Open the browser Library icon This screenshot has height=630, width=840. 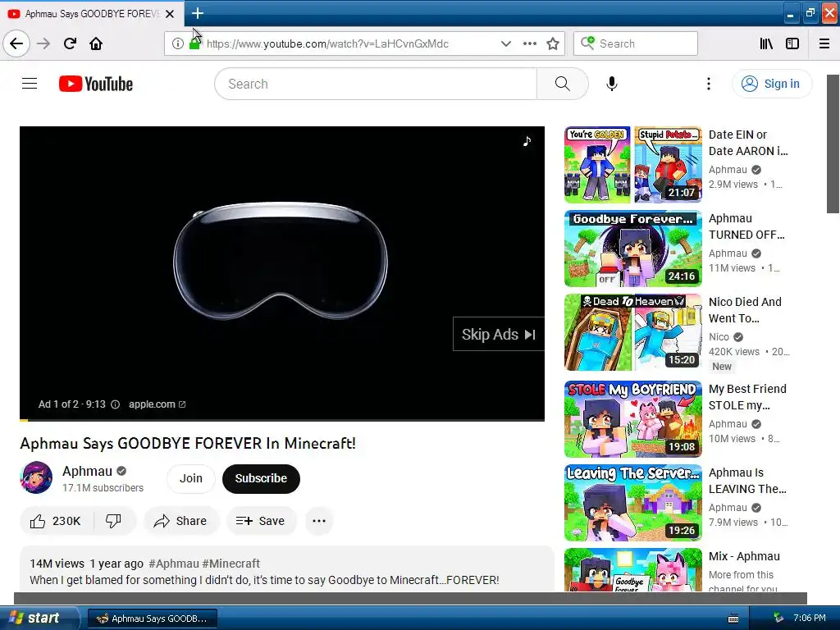[766, 43]
